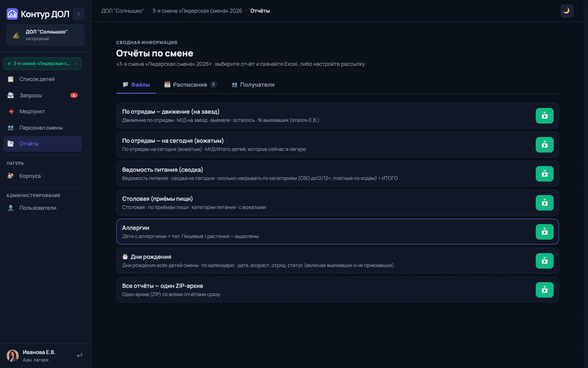Click the red badge 4 next to Запросы
The image size is (588, 368).
click(x=74, y=95)
